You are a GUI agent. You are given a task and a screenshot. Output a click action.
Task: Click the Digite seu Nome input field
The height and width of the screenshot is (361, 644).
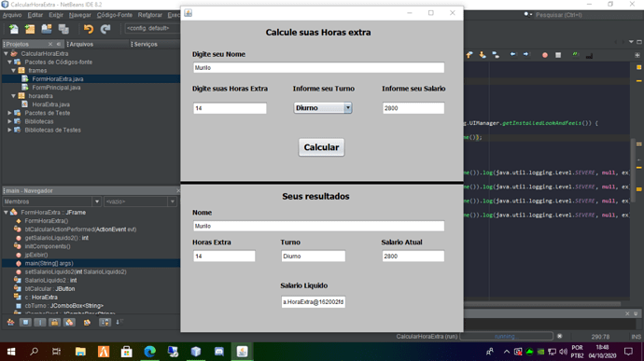coord(318,68)
